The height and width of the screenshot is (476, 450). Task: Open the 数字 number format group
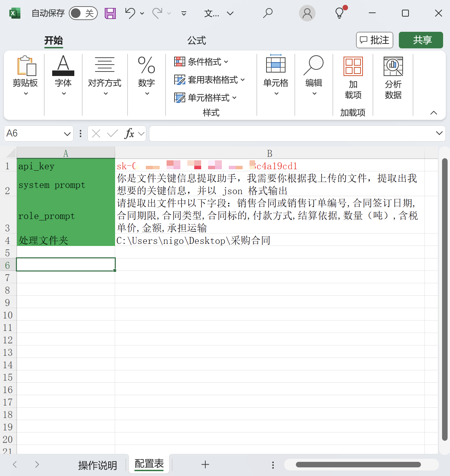(x=147, y=75)
